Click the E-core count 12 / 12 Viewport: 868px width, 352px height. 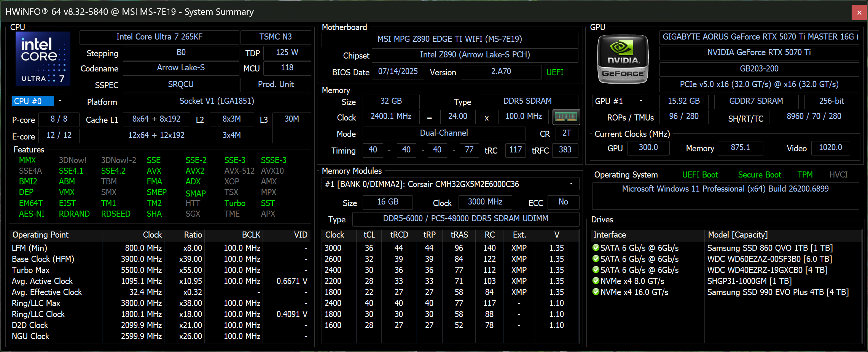tap(59, 135)
